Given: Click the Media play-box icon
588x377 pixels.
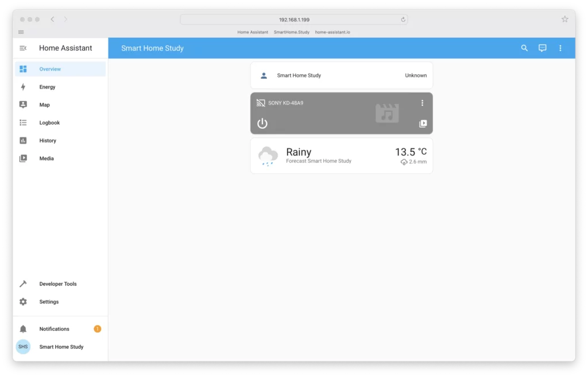Looking at the screenshot, I should click(23, 159).
